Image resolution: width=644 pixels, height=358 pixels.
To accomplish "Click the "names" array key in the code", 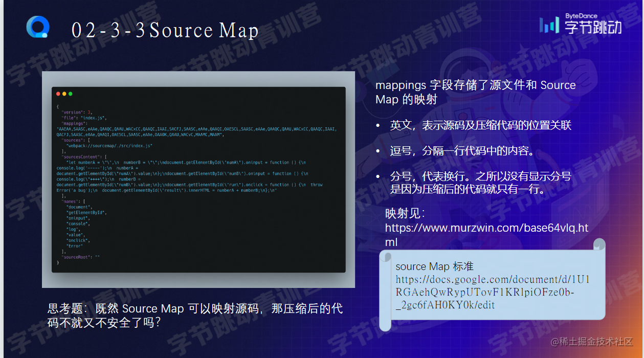I will tap(70, 201).
